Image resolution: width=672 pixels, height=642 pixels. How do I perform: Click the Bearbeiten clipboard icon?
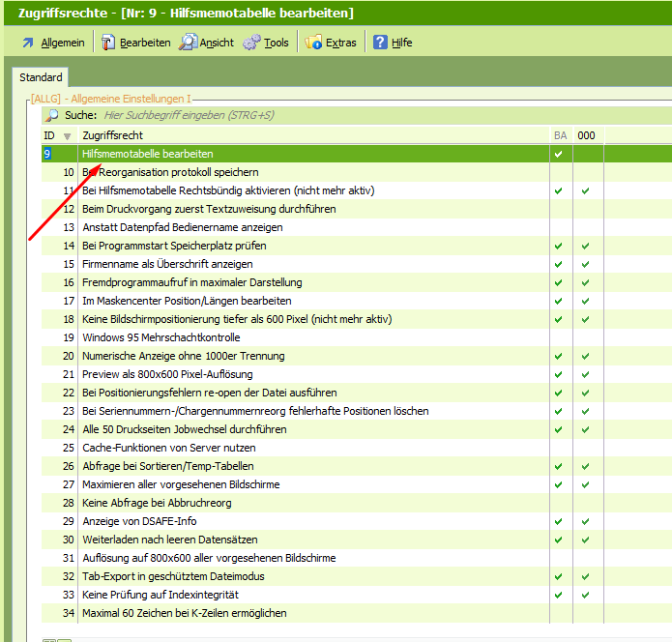107,43
